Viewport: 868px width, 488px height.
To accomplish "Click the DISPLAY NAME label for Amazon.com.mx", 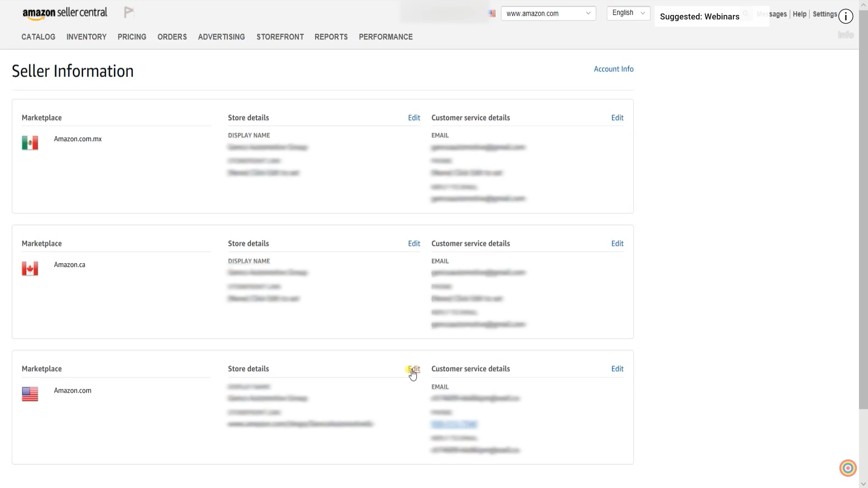I will point(249,136).
